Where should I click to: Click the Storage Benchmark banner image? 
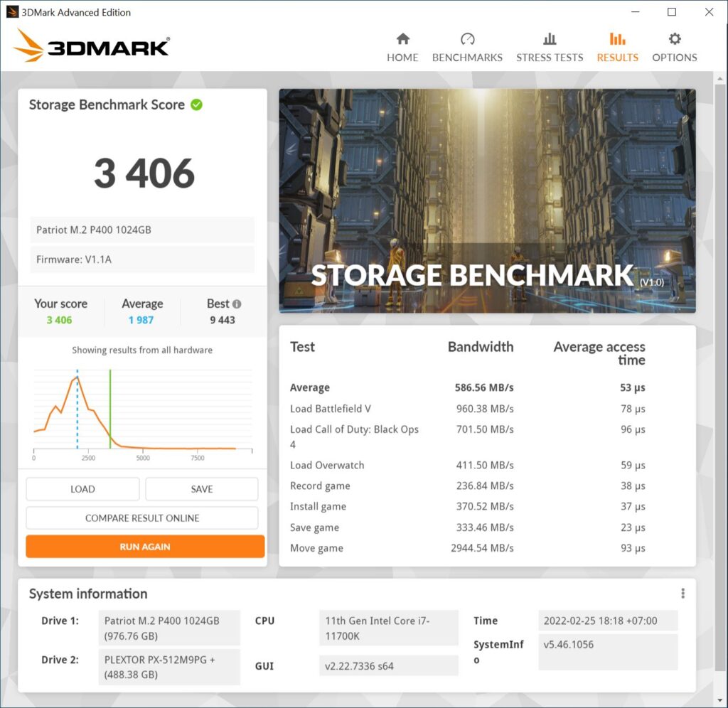pyautogui.click(x=487, y=200)
